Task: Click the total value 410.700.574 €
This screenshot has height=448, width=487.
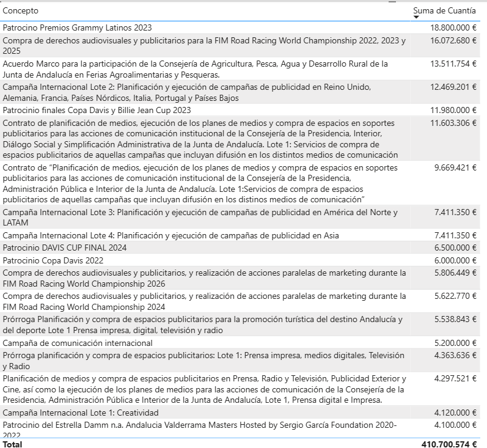Action: pos(449,444)
